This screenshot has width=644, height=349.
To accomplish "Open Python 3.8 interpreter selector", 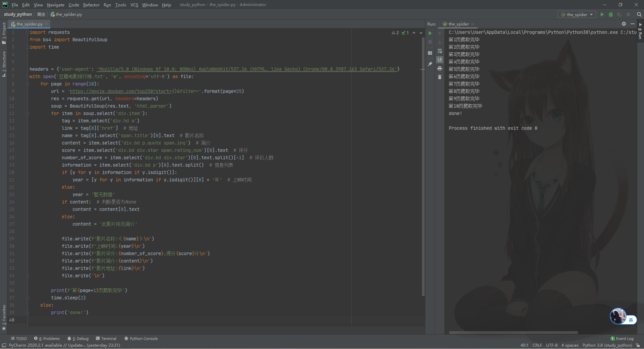I will (607, 345).
